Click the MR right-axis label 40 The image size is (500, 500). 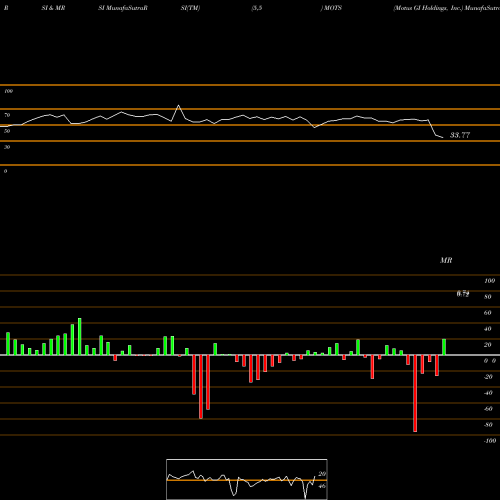click(488, 329)
